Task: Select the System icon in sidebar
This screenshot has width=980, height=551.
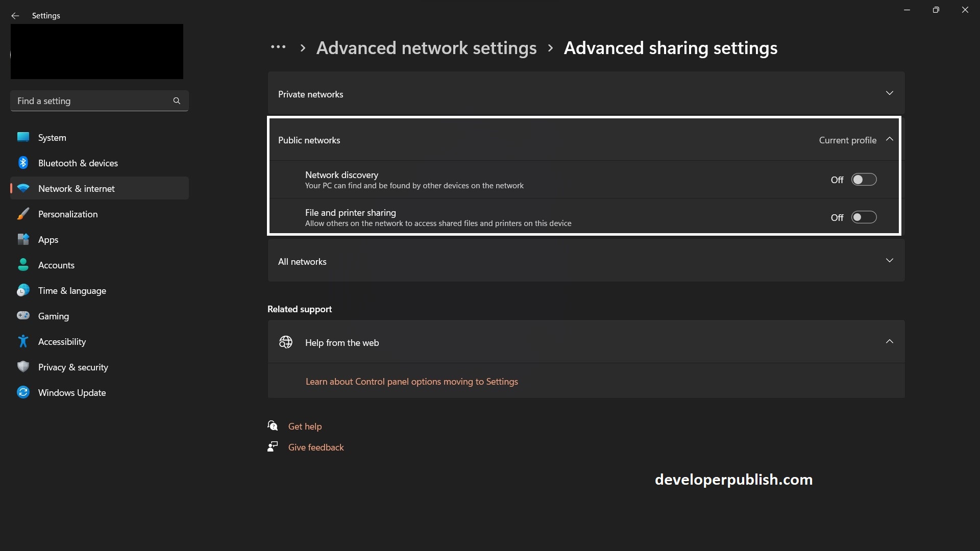Action: coord(23,137)
